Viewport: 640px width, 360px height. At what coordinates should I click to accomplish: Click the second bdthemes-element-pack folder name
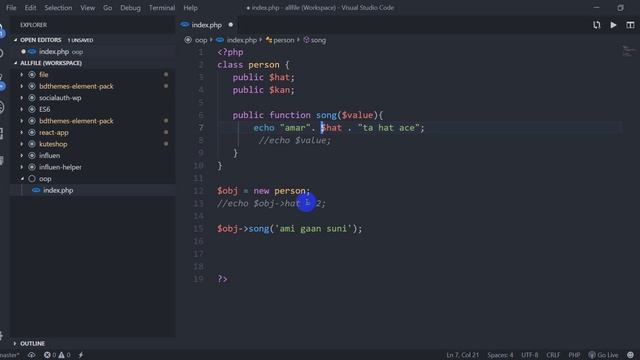point(76,121)
